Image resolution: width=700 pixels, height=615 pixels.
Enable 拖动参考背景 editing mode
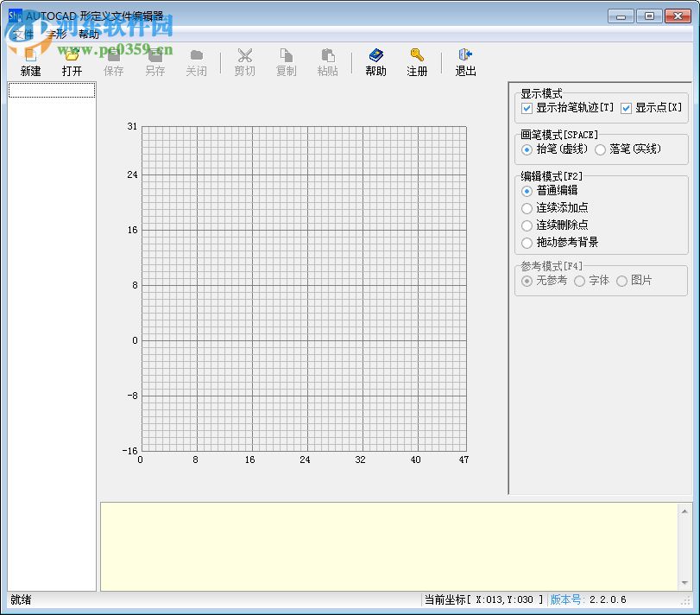[527, 243]
